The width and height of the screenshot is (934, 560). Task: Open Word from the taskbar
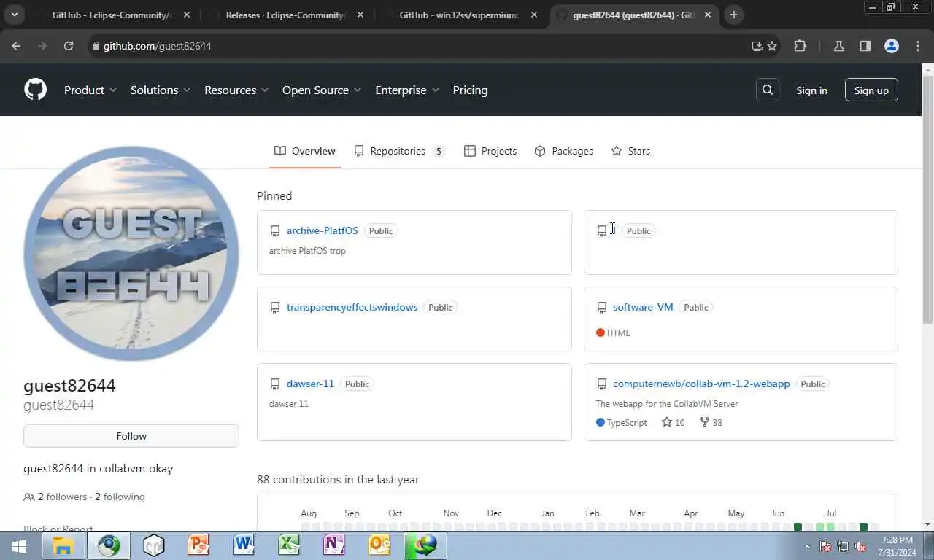[x=244, y=545]
